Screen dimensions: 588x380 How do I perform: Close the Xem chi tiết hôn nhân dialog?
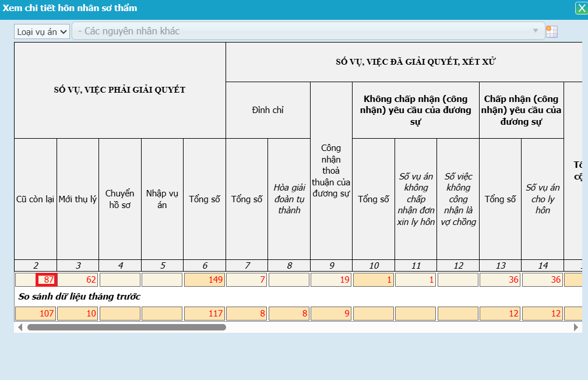coord(581,8)
